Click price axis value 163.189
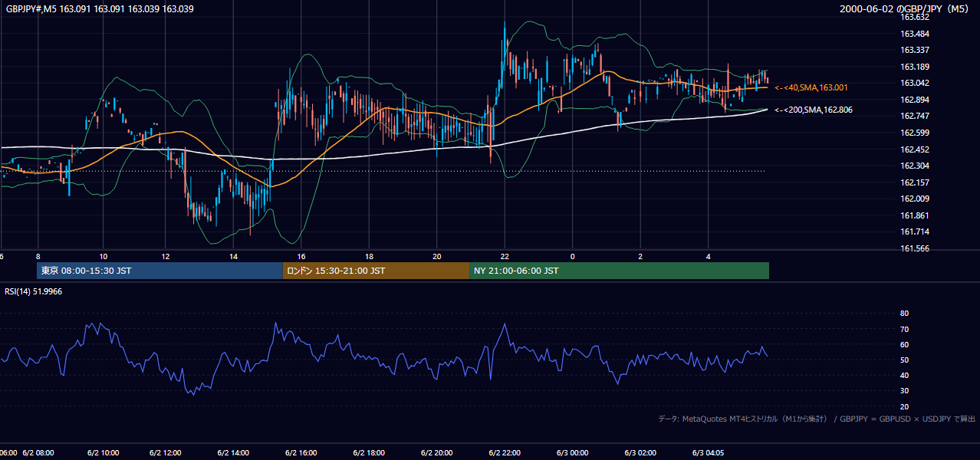 click(914, 67)
